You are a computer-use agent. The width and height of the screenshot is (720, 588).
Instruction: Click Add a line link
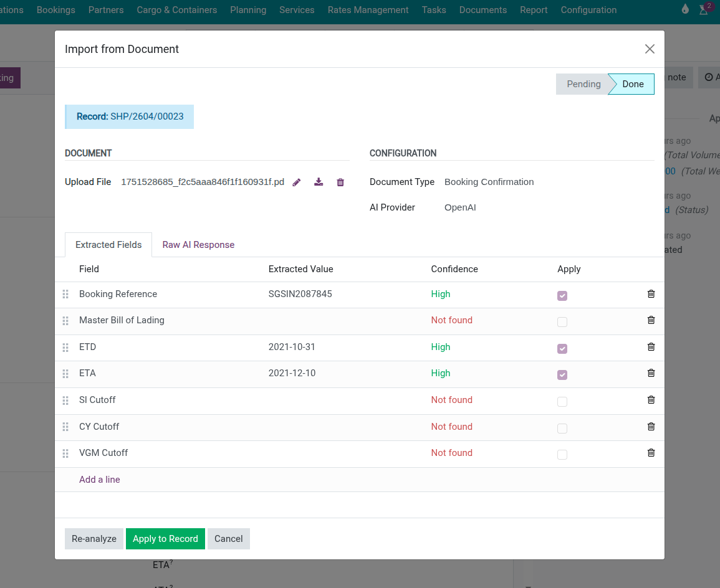pos(100,480)
